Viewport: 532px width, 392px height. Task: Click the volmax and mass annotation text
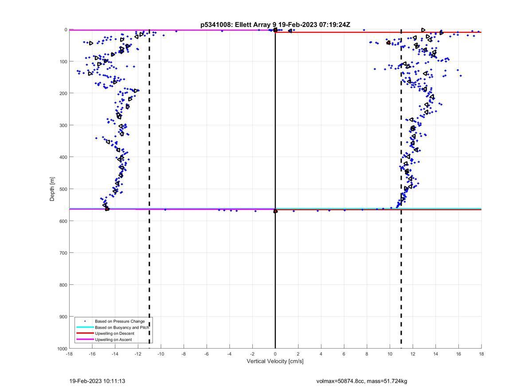tap(362, 381)
